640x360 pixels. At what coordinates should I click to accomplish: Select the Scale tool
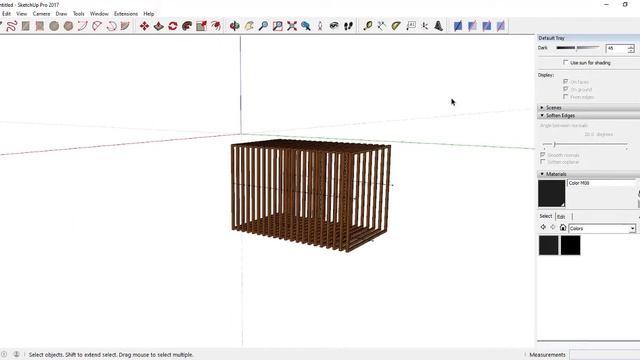coord(201,26)
